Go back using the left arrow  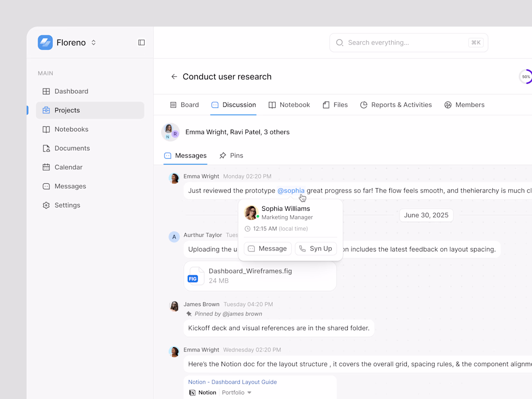pos(174,77)
